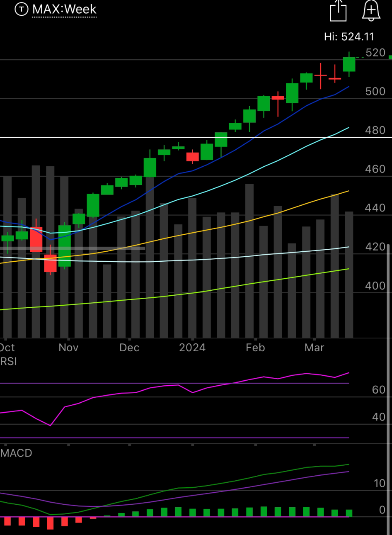392x535 pixels.
Task: Open the MAX:Week timeframe selector
Action: 64,10
